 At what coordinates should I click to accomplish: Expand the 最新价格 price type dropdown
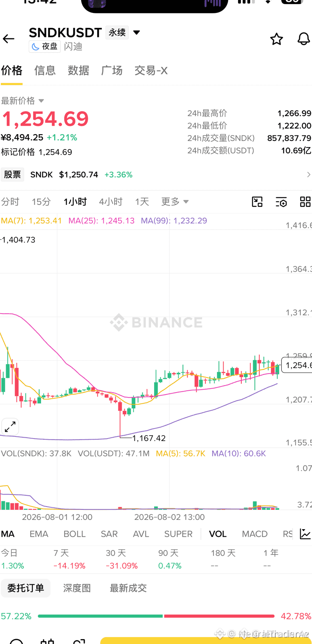[x=23, y=101]
